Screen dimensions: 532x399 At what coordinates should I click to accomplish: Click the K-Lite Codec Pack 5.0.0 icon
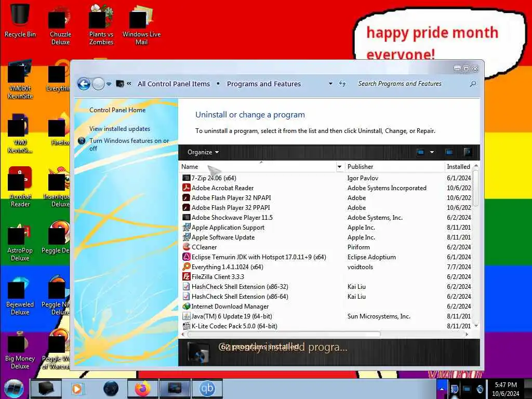[x=187, y=326]
